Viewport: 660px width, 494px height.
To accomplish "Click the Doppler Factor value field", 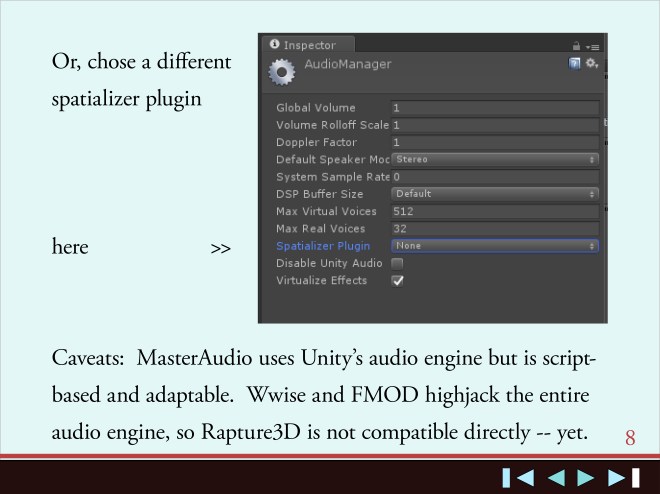I will [x=495, y=142].
